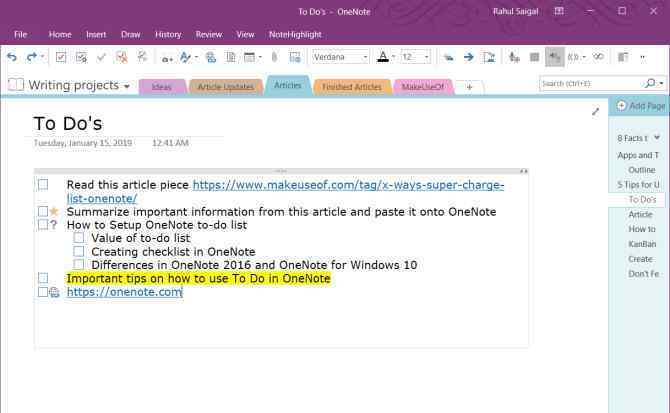Click the remove tag icon with red X
This screenshot has width=670, height=413.
[122, 57]
